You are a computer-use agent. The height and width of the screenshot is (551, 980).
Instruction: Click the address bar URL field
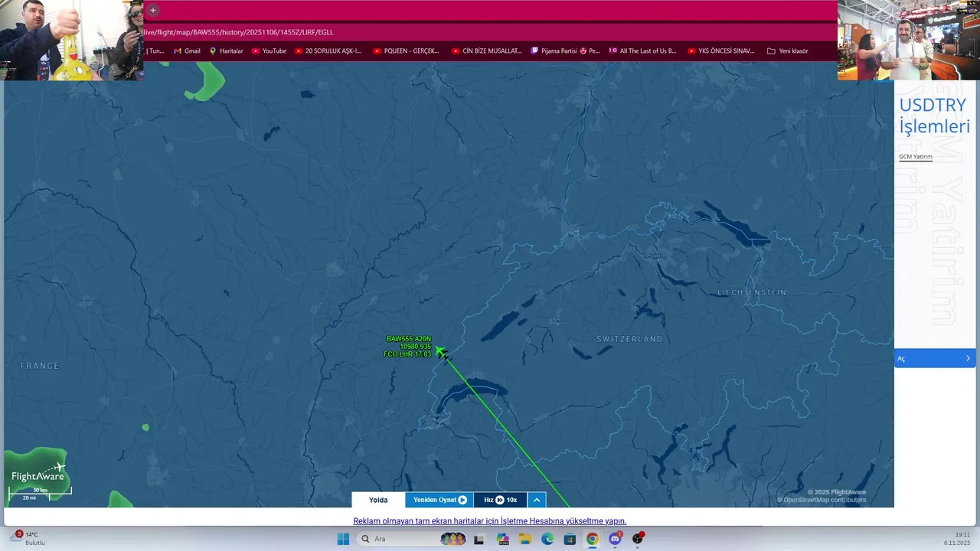click(490, 32)
